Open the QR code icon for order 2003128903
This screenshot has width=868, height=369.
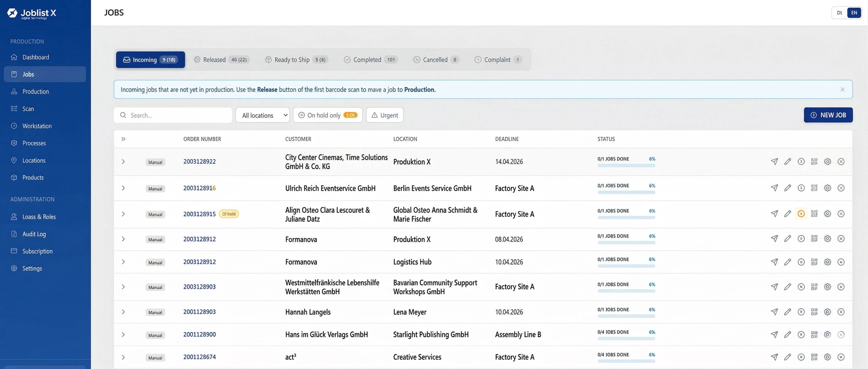click(814, 287)
